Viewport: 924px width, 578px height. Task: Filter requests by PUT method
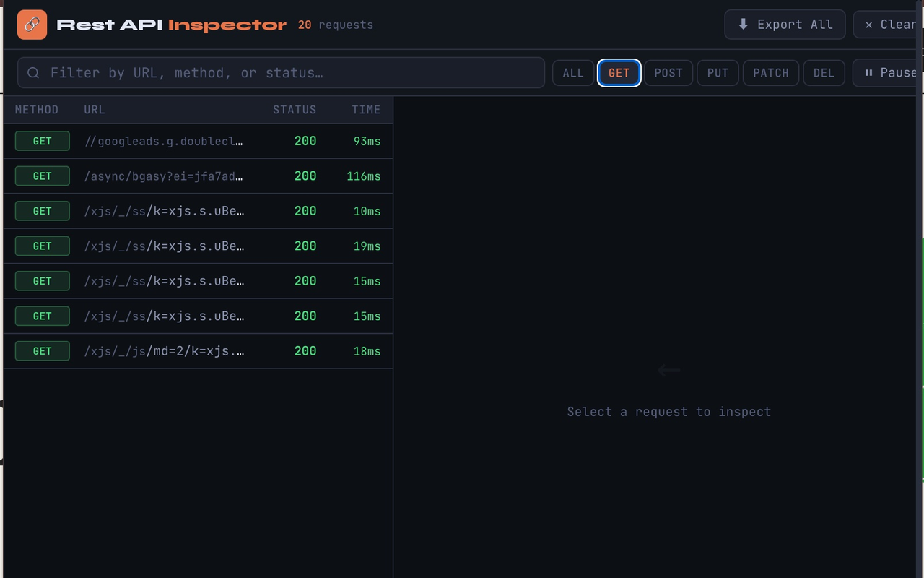718,73
